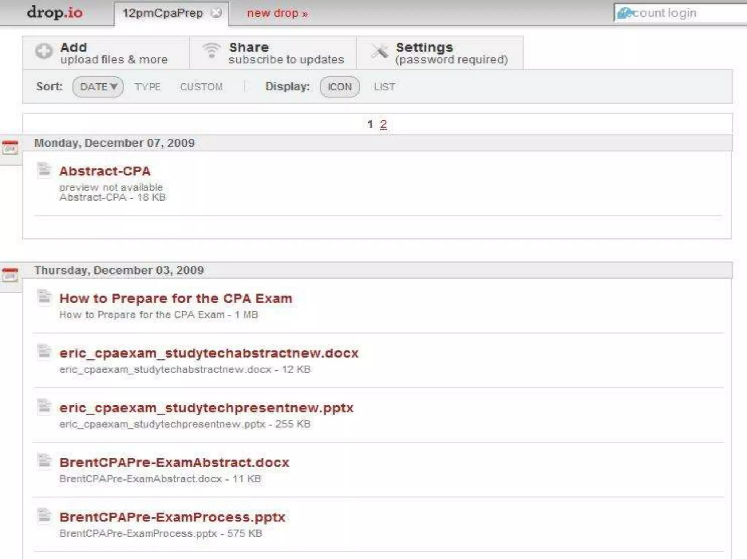Click the Settings tools icon
747x560 pixels.
(379, 51)
